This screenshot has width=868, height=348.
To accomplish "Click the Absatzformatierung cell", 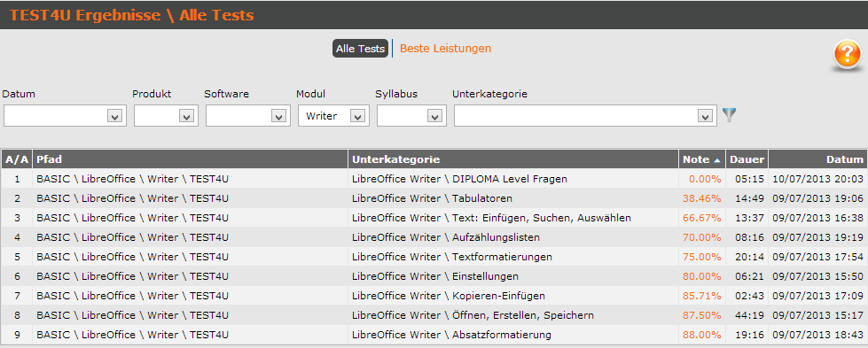I will click(x=513, y=335).
